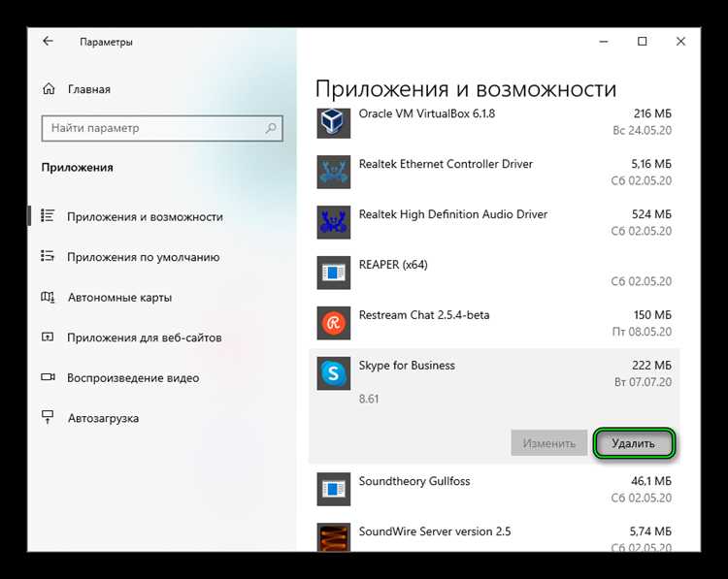
Task: Click Удалить to uninstall Skype
Action: 634,443
